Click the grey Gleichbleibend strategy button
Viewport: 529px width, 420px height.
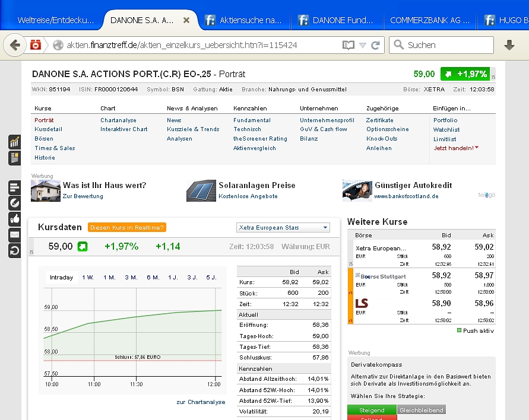tap(422, 410)
